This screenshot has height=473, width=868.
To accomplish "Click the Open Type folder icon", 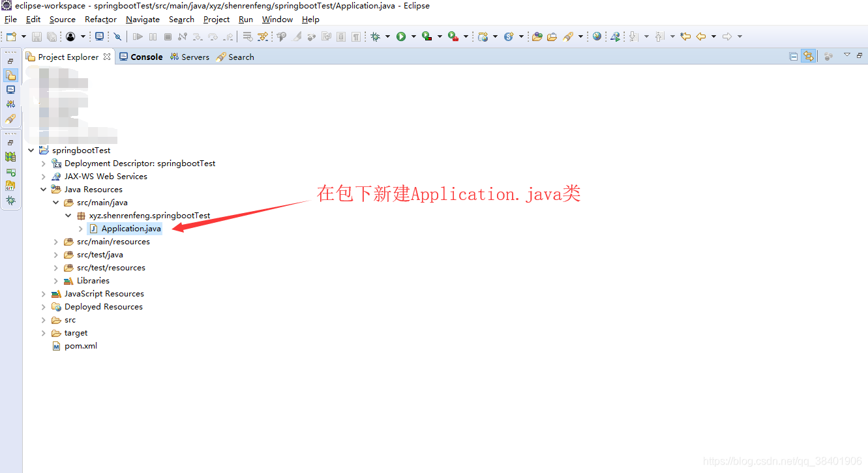I will 537,36.
